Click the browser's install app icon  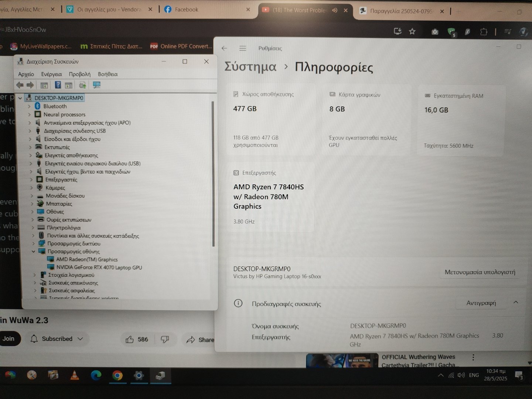tap(398, 31)
